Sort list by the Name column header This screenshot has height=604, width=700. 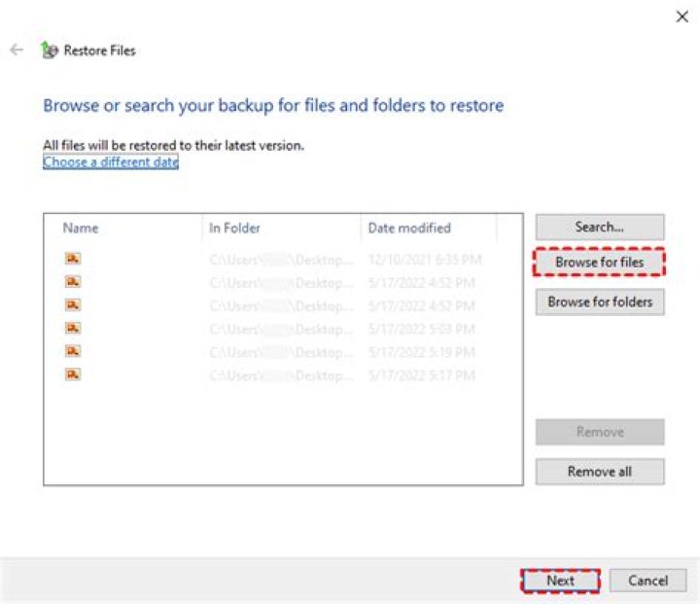[81, 228]
